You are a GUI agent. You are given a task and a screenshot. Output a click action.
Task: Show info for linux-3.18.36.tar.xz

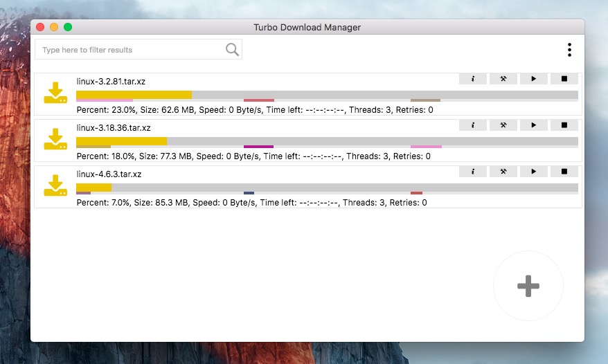(472, 125)
